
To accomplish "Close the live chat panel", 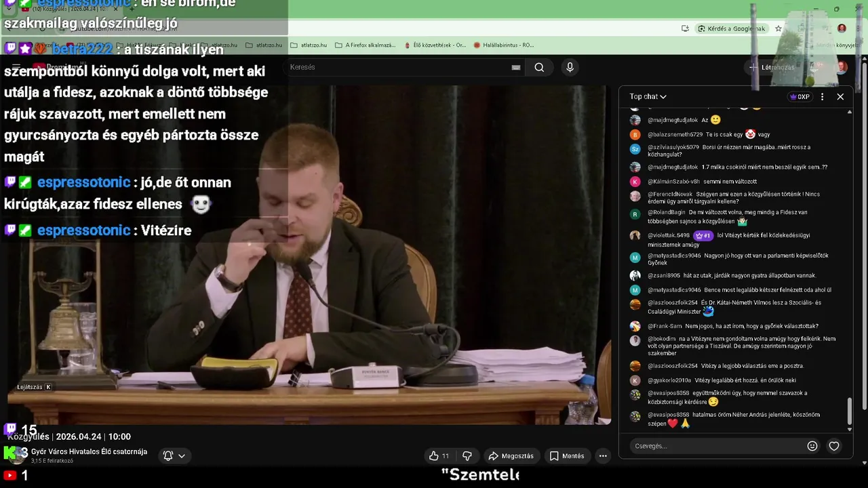I will (840, 97).
